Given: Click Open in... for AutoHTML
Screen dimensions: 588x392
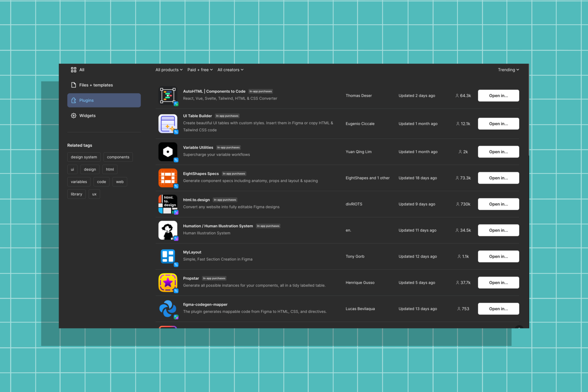Looking at the screenshot, I should (498, 95).
